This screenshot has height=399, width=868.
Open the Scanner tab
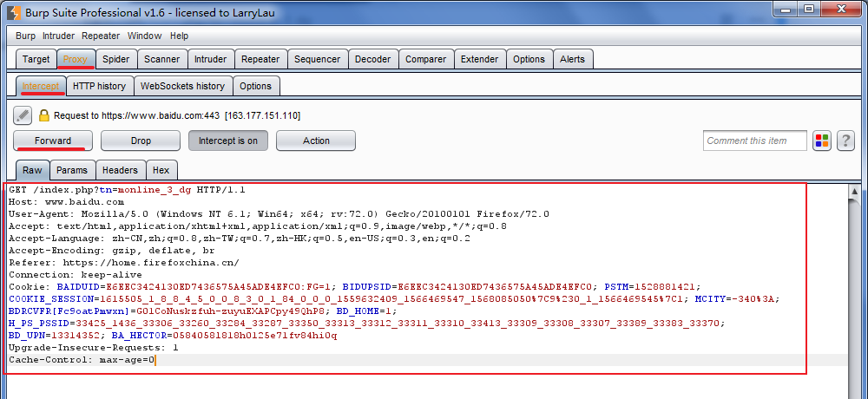pyautogui.click(x=162, y=59)
